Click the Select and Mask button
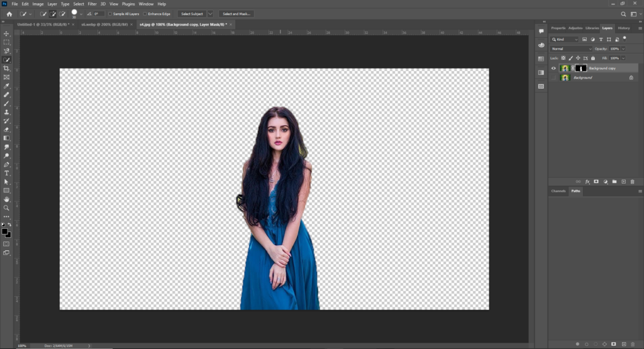The width and height of the screenshot is (644, 349). click(236, 13)
